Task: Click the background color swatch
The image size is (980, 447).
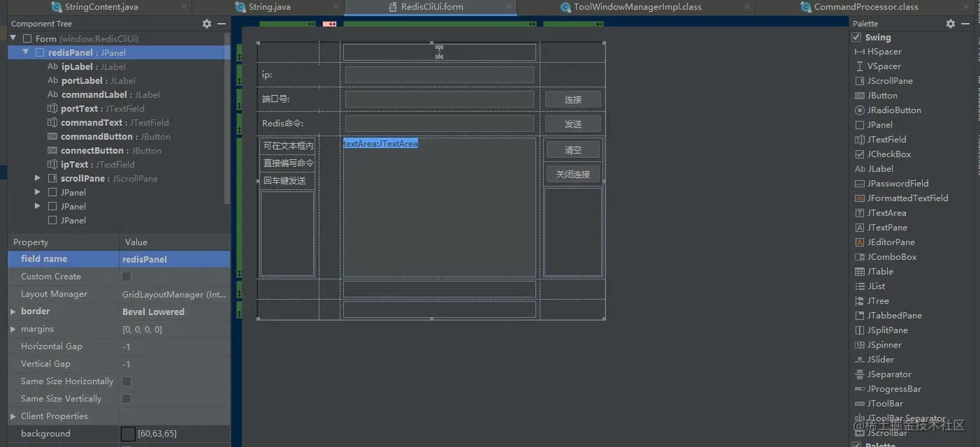Action: coord(128,434)
